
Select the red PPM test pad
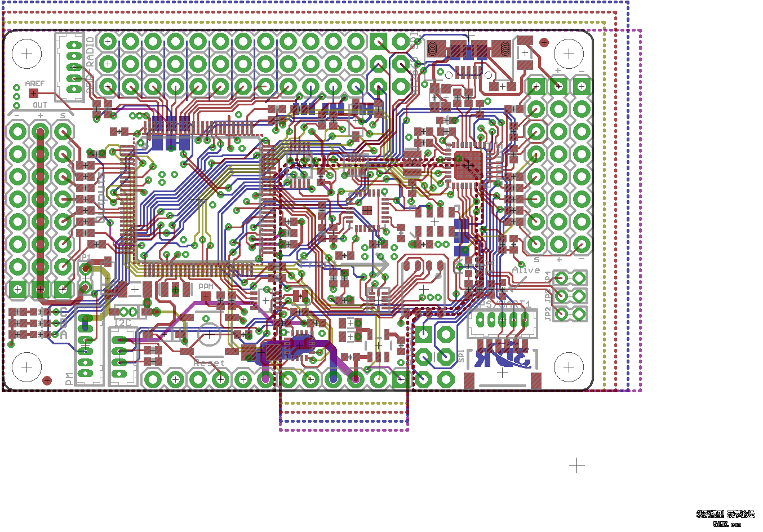[206, 296]
